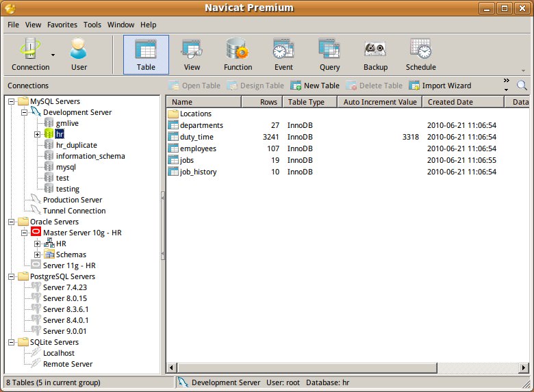Select the mysql database node
Image resolution: width=534 pixels, height=392 pixels.
(x=66, y=167)
